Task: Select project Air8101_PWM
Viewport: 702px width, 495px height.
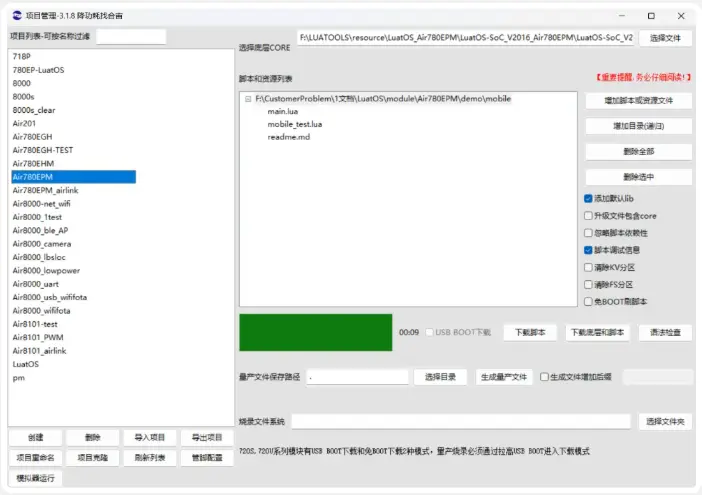Action: pos(38,337)
